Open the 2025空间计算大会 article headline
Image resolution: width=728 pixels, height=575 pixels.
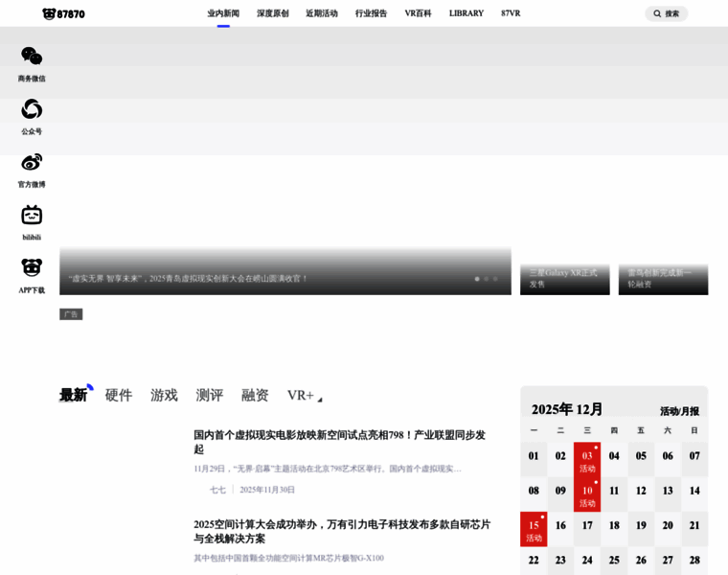pyautogui.click(x=342, y=531)
